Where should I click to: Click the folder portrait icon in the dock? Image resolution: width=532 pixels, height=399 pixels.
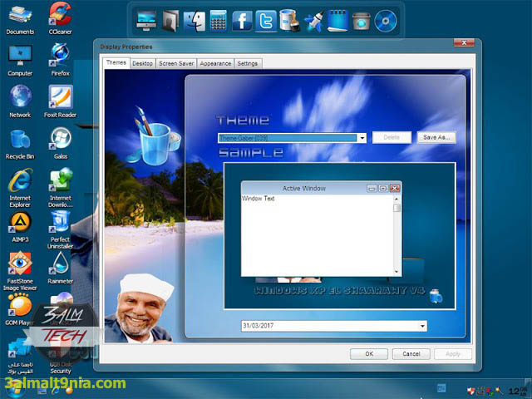[x=170, y=21]
